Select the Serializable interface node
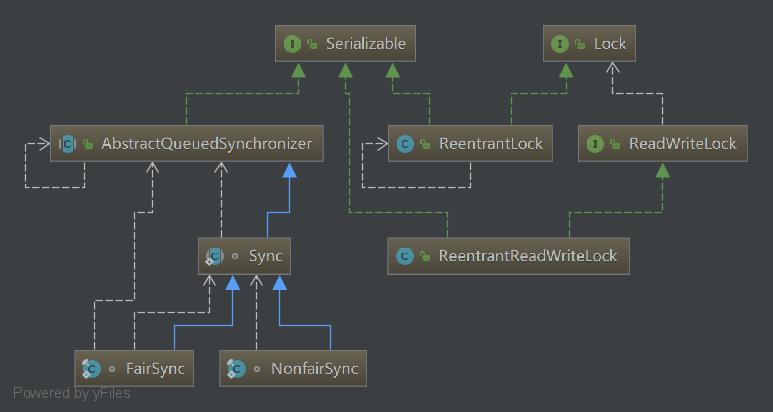Screen dimensions: 773x412 [x=345, y=44]
